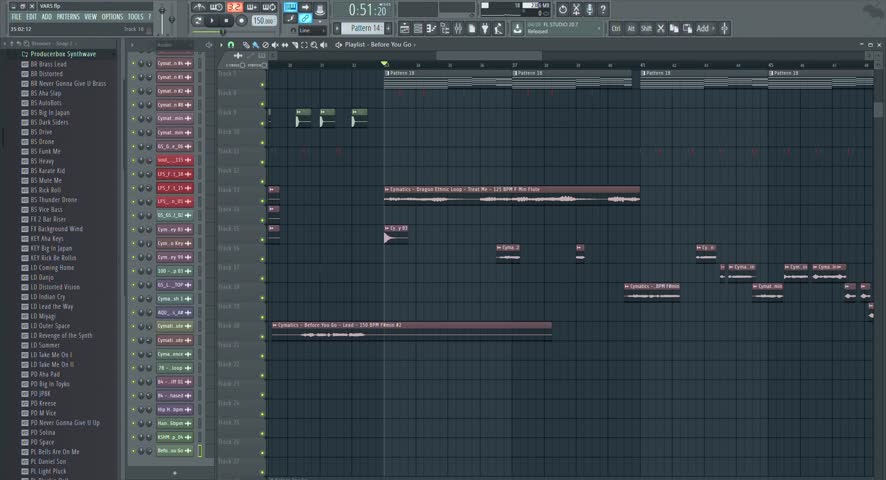Open the PATTERNS menu
Screen dimensions: 886x480
click(68, 17)
